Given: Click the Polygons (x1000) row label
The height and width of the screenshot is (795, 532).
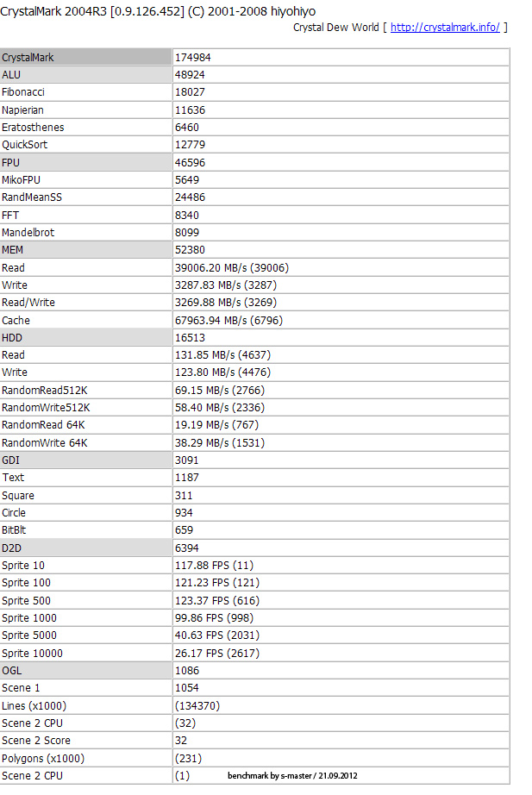Looking at the screenshot, I should click(43, 758).
